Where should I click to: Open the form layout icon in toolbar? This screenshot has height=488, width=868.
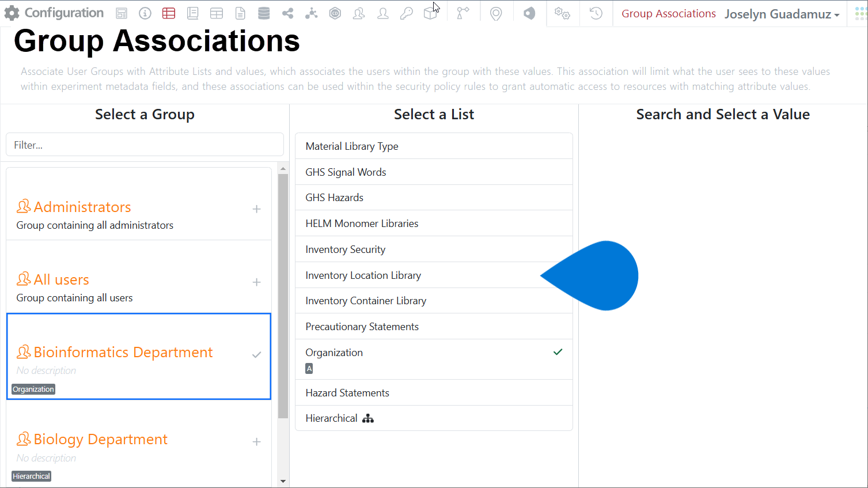coord(122,13)
